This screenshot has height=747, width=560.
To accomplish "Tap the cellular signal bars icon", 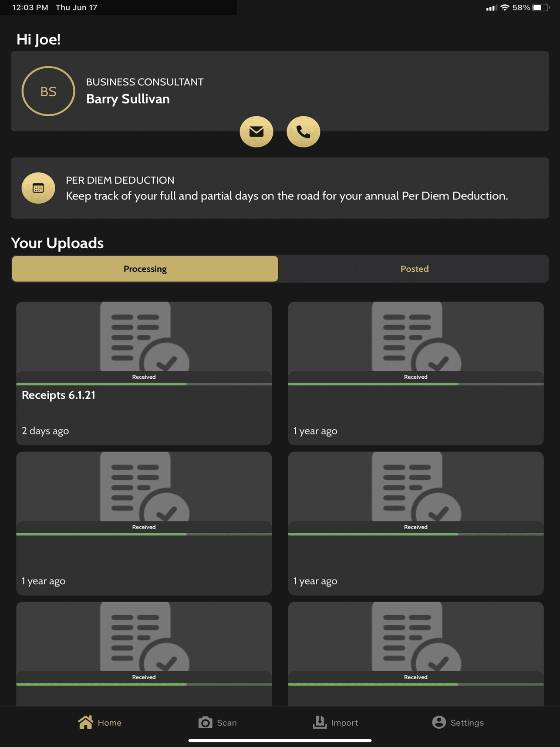I will 491,8.
